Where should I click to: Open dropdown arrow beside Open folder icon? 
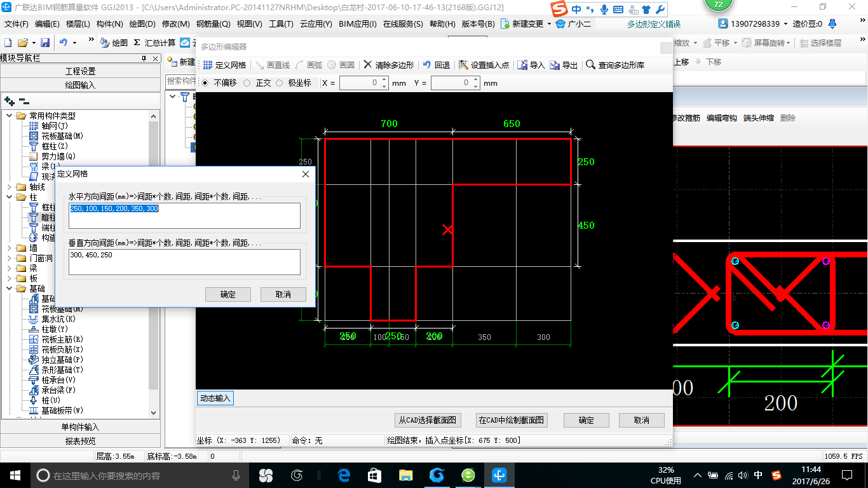[x=32, y=43]
